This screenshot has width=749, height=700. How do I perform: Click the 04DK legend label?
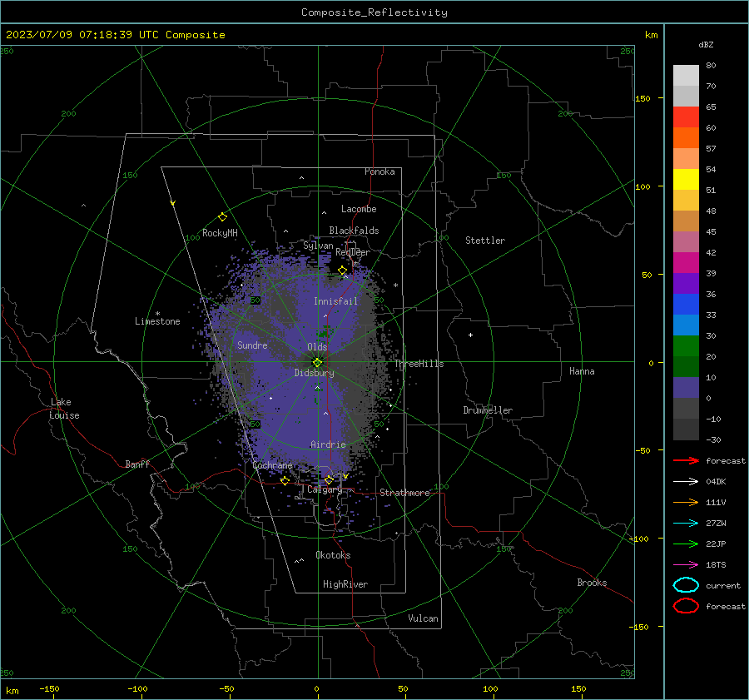coord(716,482)
